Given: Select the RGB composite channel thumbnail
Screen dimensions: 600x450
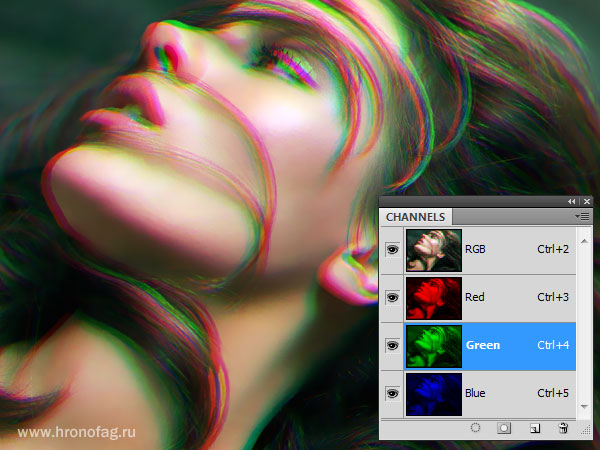Looking at the screenshot, I should (x=434, y=250).
